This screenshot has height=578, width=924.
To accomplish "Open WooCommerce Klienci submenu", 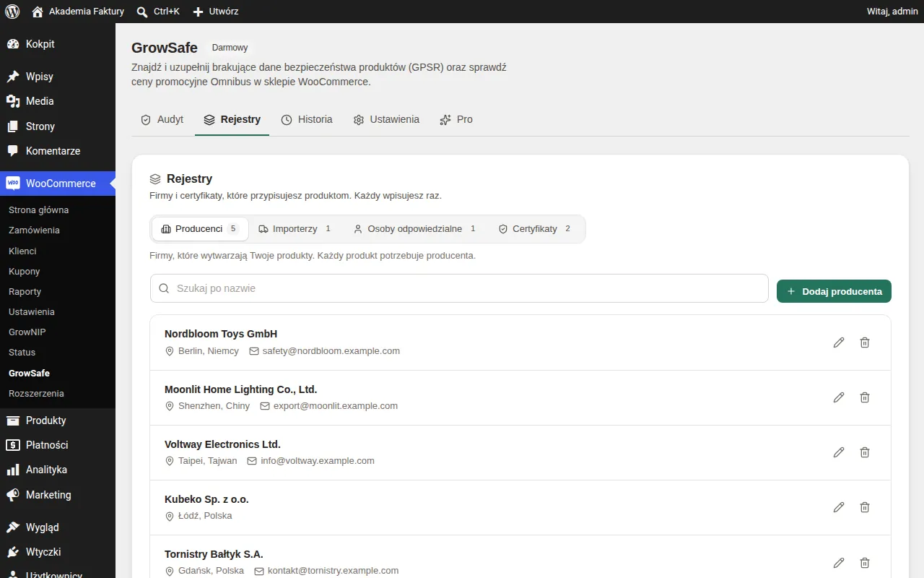I will [58, 251].
